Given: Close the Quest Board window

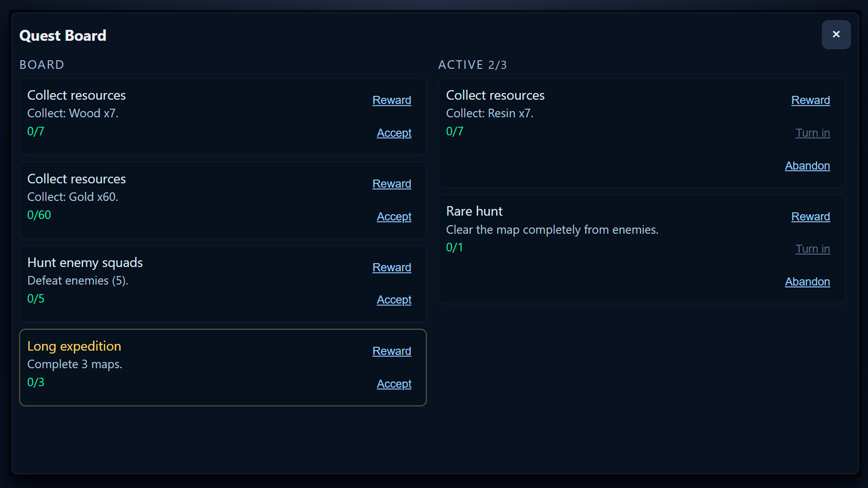Looking at the screenshot, I should coord(836,35).
